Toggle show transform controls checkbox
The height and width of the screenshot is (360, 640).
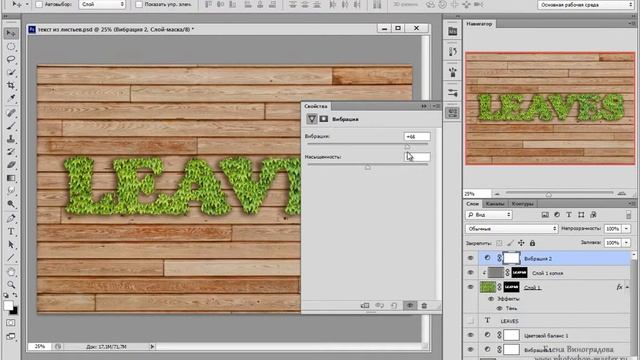click(139, 4)
